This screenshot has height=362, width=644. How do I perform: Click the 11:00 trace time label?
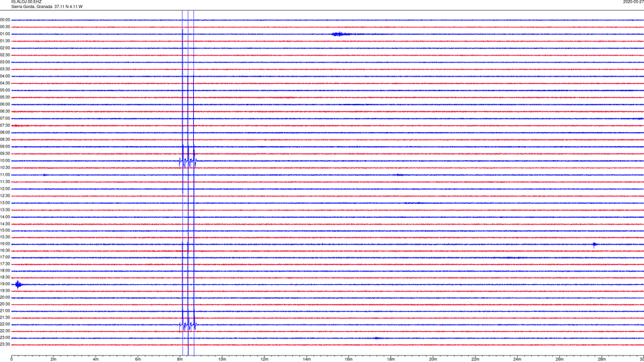pyautogui.click(x=5, y=175)
